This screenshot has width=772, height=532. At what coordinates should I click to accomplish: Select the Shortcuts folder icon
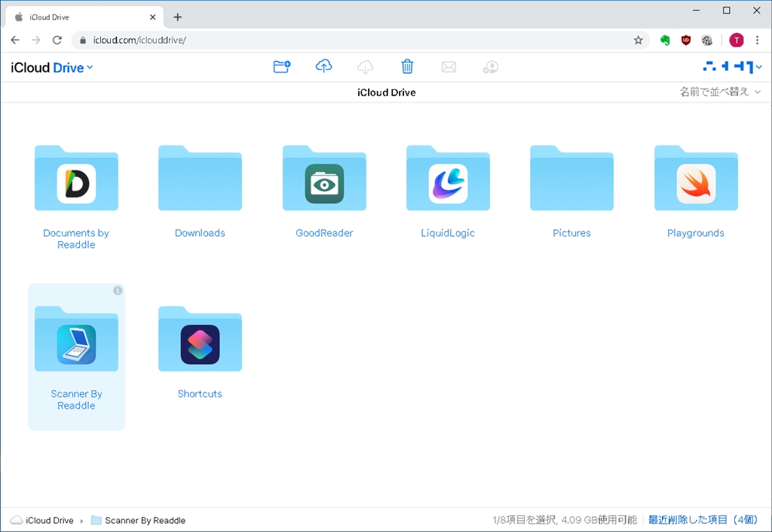pyautogui.click(x=200, y=339)
